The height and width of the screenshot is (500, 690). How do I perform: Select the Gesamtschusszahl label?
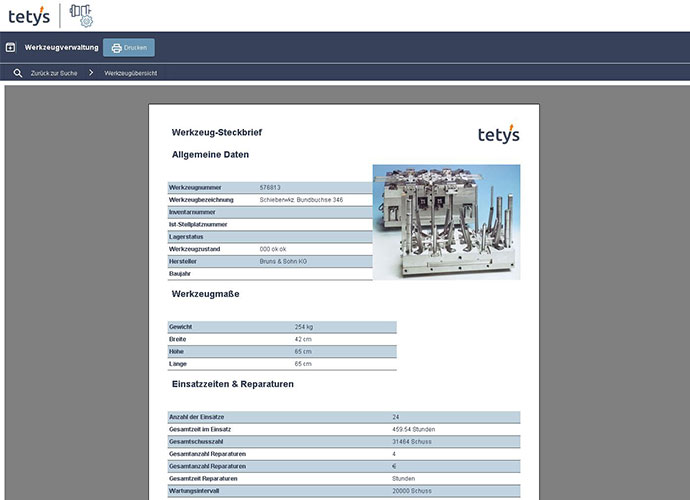coord(196,441)
